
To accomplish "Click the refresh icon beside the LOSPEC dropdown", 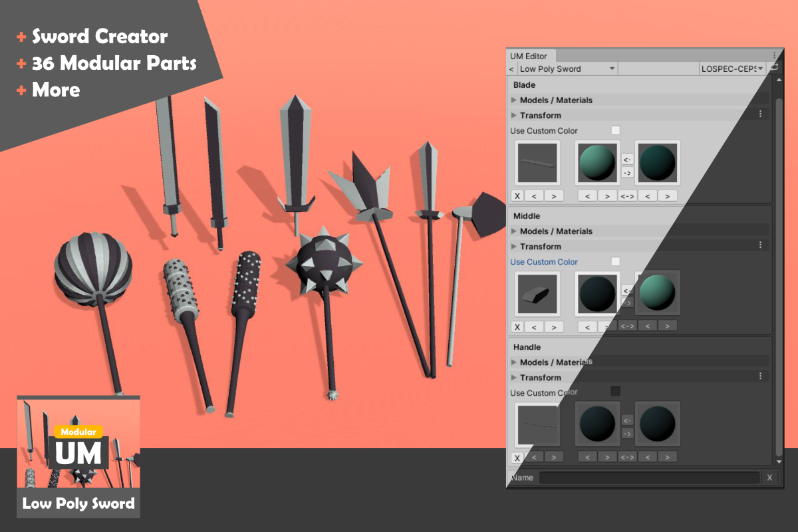I will coord(774,68).
